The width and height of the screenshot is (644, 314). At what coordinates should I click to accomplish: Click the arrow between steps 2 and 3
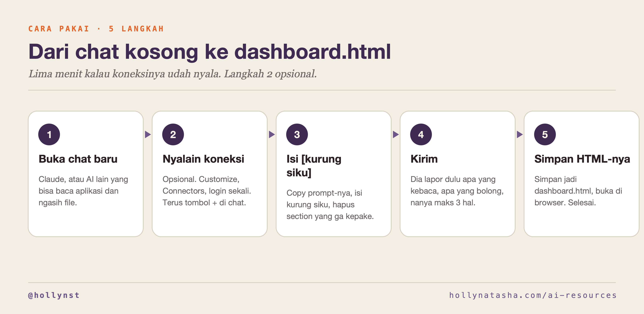coord(272,134)
